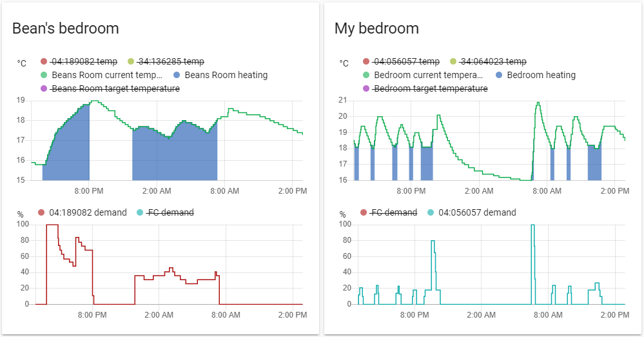Hide the 04:189082 demand line

[x=88, y=212]
